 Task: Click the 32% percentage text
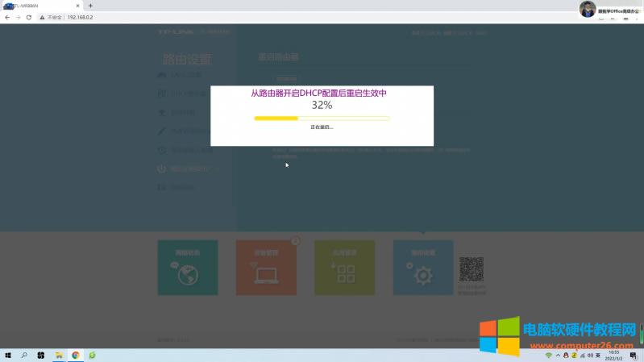(x=322, y=105)
